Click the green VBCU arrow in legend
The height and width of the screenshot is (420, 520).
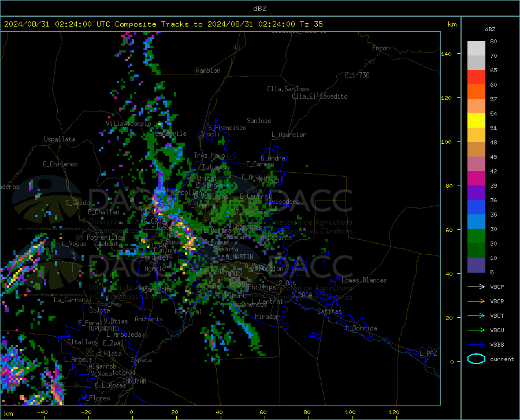[x=476, y=330]
